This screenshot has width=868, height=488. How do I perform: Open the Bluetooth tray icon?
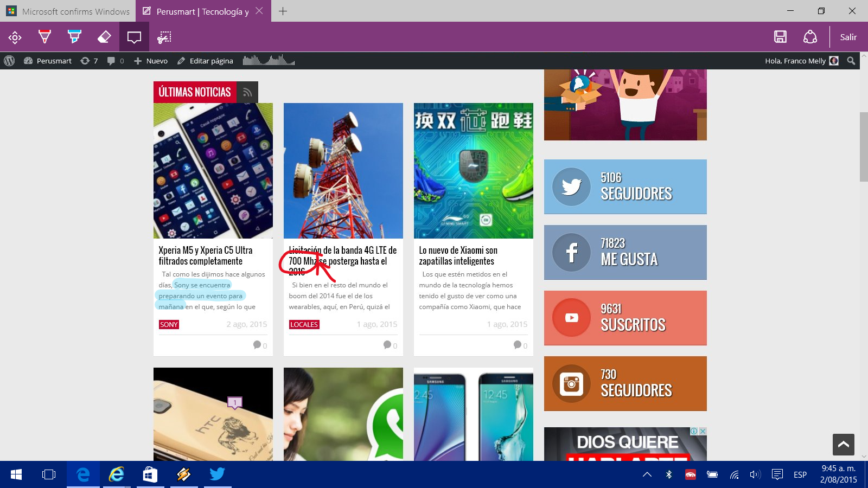(669, 474)
